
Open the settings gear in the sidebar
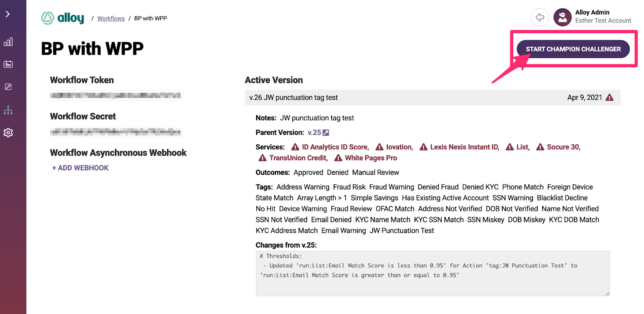coord(8,132)
